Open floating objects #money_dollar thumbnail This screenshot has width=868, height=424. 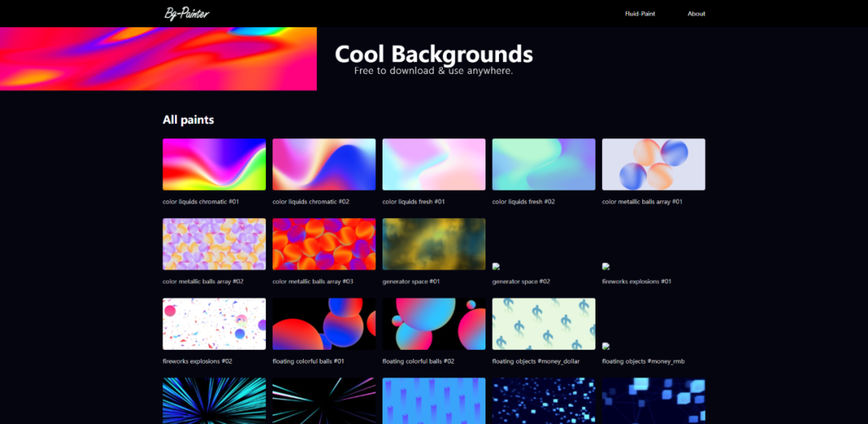(x=543, y=323)
